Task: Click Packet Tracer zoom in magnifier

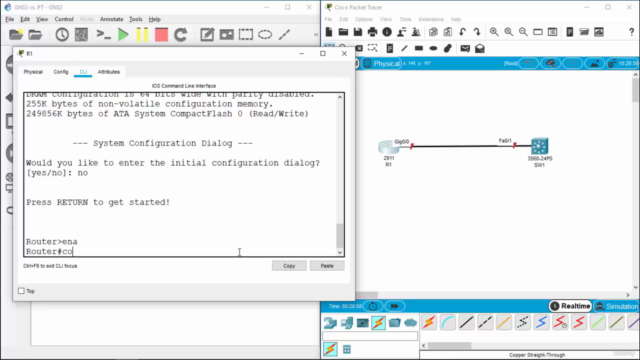Action: (494, 32)
